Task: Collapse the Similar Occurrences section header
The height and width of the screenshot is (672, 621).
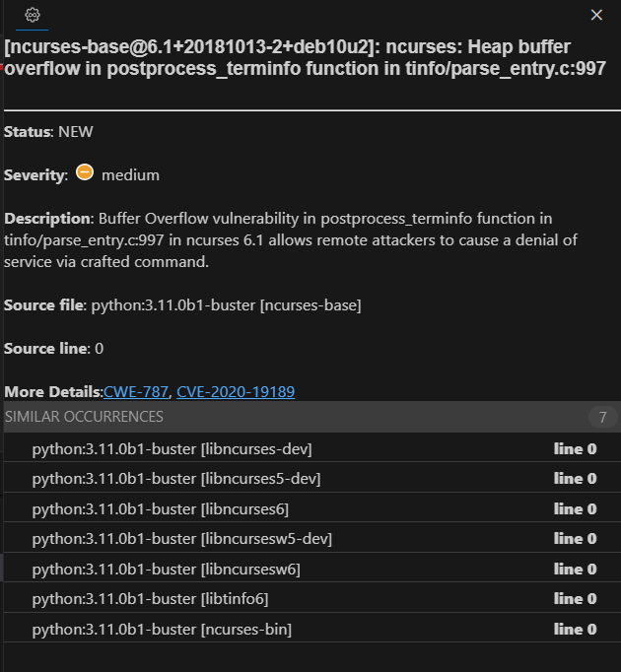Action: click(85, 417)
